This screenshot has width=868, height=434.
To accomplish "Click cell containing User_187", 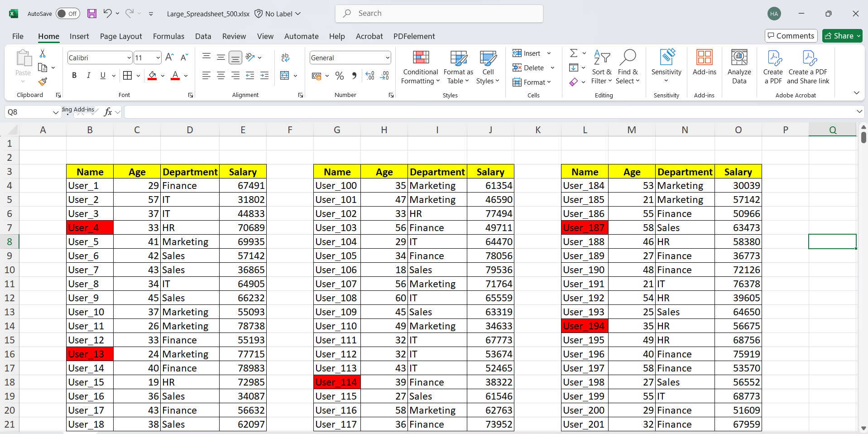I will [x=584, y=227].
